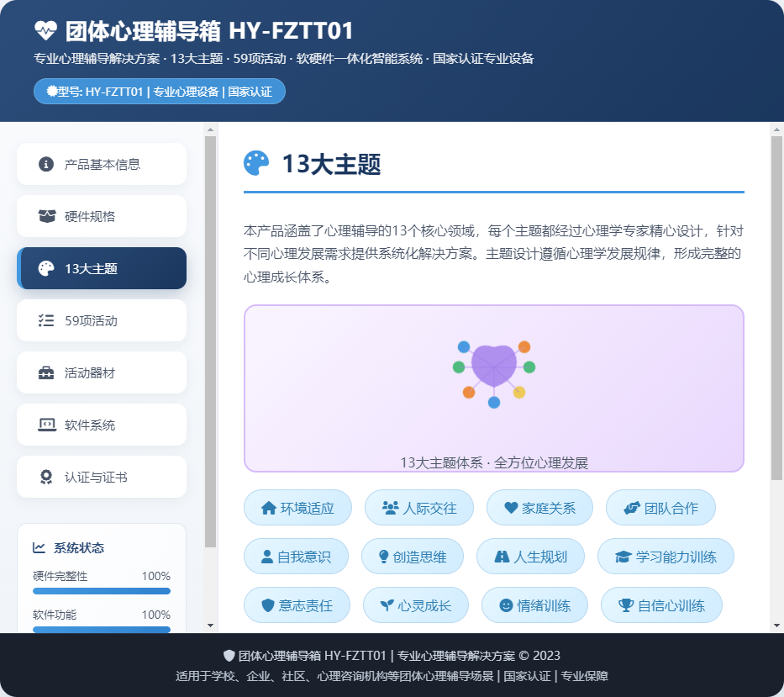Click the info icon beside 产品基本信息
Image resolution: width=784 pixels, height=697 pixels.
pos(46,164)
